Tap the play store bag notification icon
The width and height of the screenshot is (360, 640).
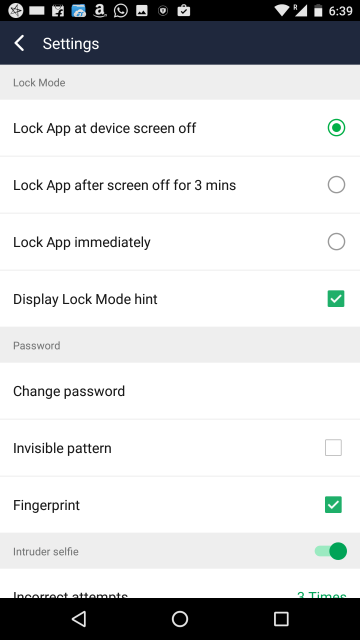coord(184,11)
